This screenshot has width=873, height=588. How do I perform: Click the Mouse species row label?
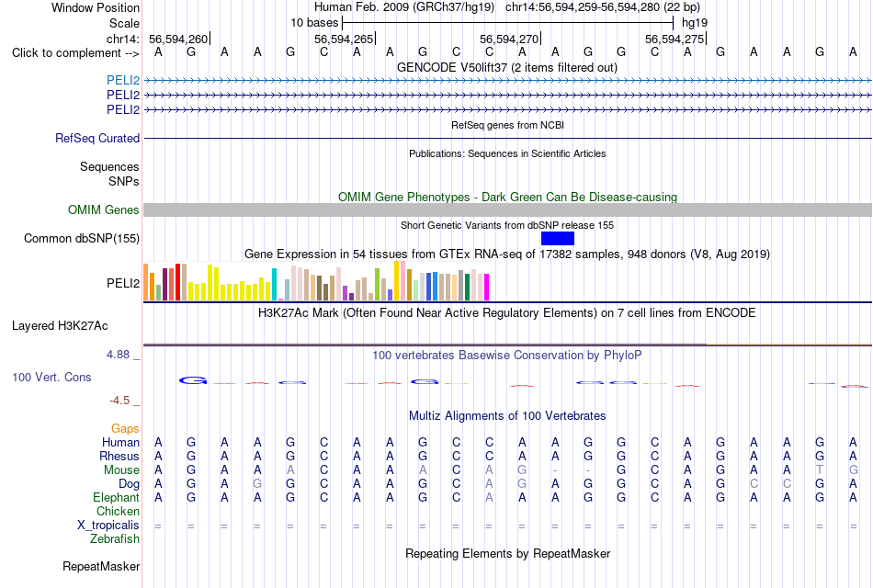(x=121, y=470)
